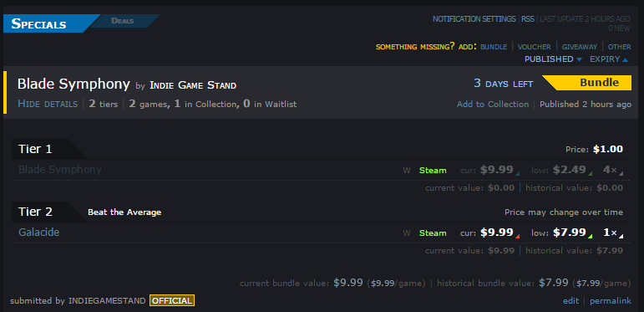Viewport: 644px width, 312px height.
Task: Open the RSS feed link
Action: coord(528,19)
